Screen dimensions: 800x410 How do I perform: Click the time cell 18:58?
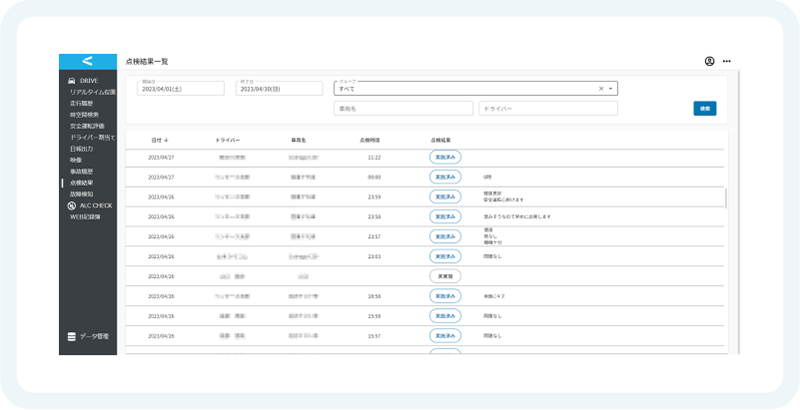374,296
